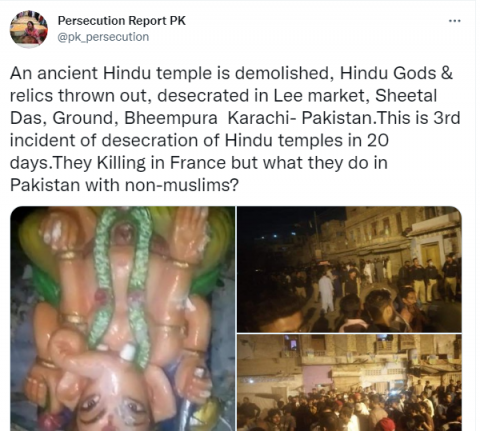Open the night street photo with police
Viewport: 480px width, 431px height.
(349, 269)
